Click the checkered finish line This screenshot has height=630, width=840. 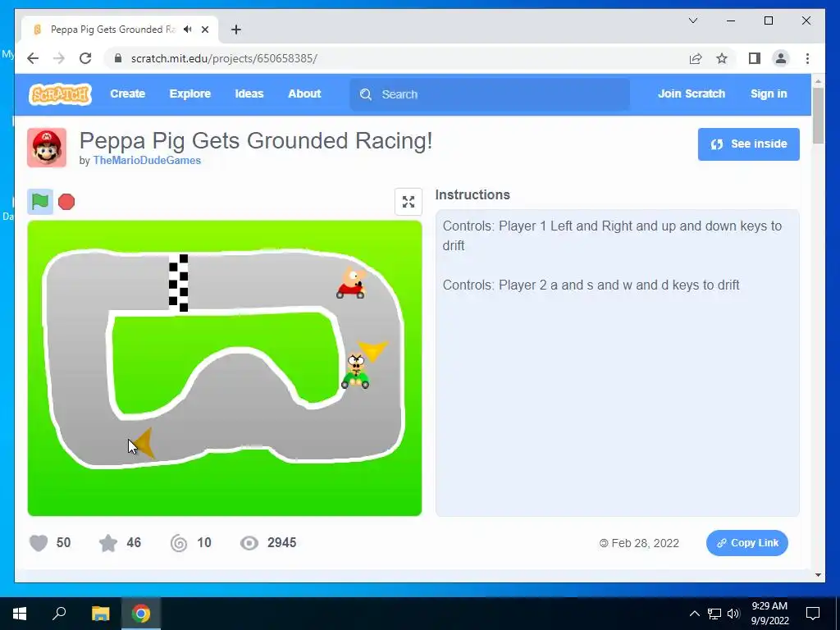coord(178,283)
